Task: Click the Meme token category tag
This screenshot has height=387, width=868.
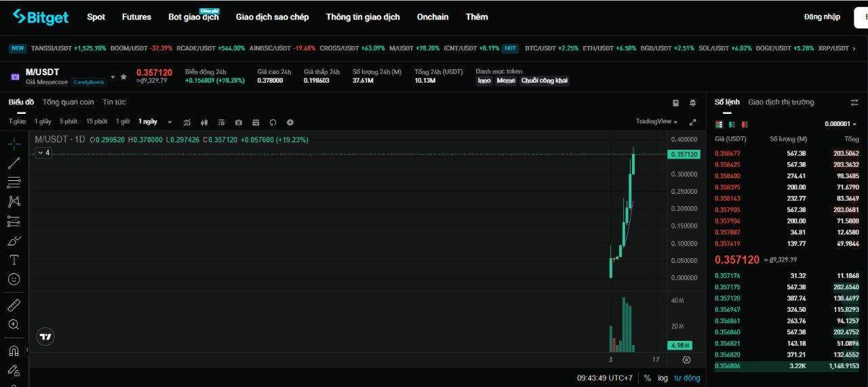Action: pyautogui.click(x=506, y=81)
